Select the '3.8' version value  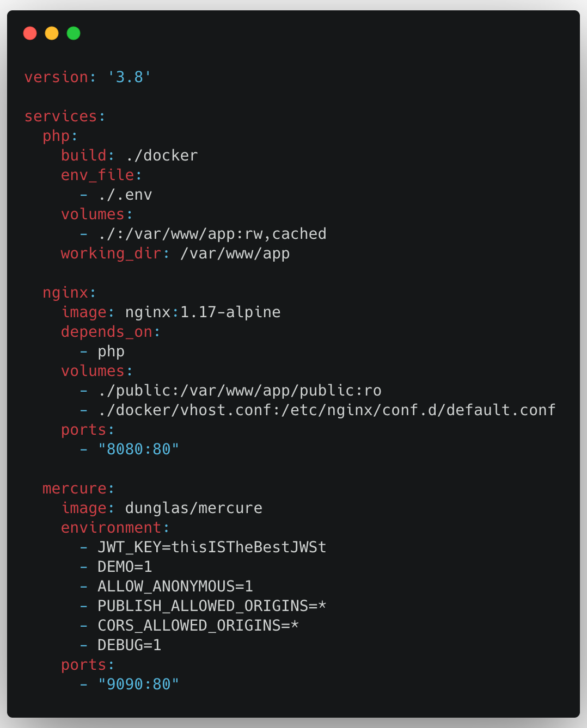click(130, 77)
